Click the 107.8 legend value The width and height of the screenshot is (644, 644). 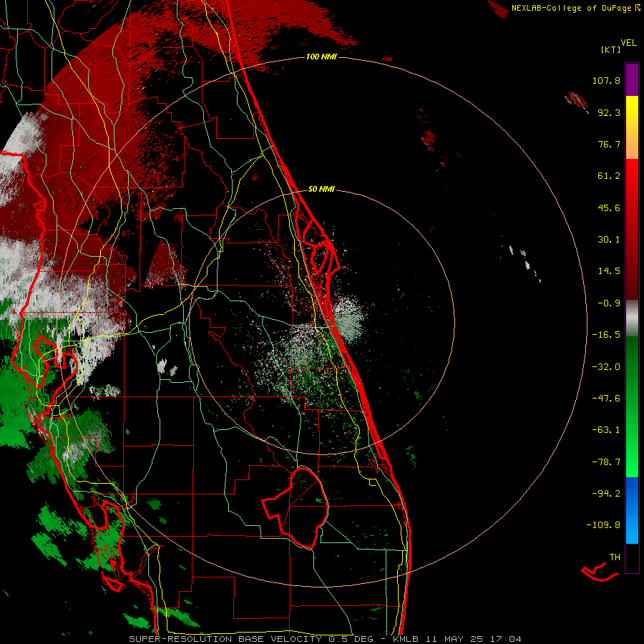point(606,80)
